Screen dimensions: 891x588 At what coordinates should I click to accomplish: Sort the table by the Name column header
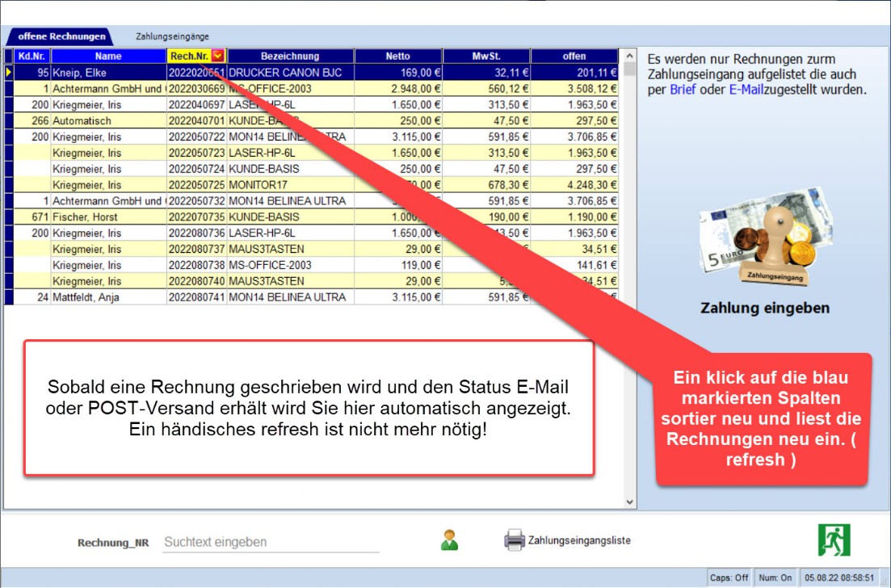coord(107,56)
